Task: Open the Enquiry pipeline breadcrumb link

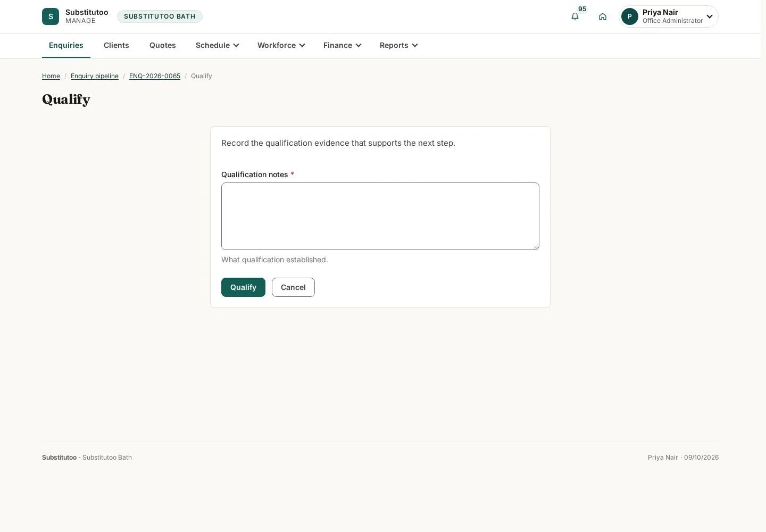Action: pos(95,76)
